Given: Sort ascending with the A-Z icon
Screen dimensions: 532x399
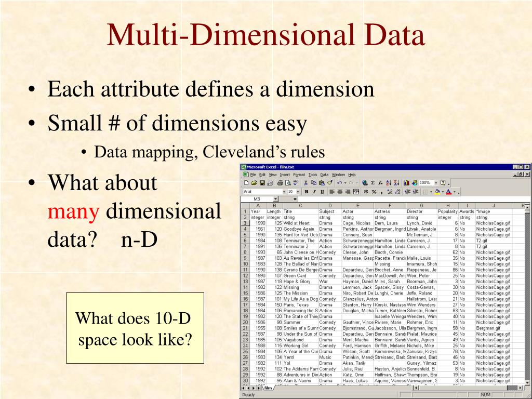Looking at the screenshot, I should click(x=389, y=183).
